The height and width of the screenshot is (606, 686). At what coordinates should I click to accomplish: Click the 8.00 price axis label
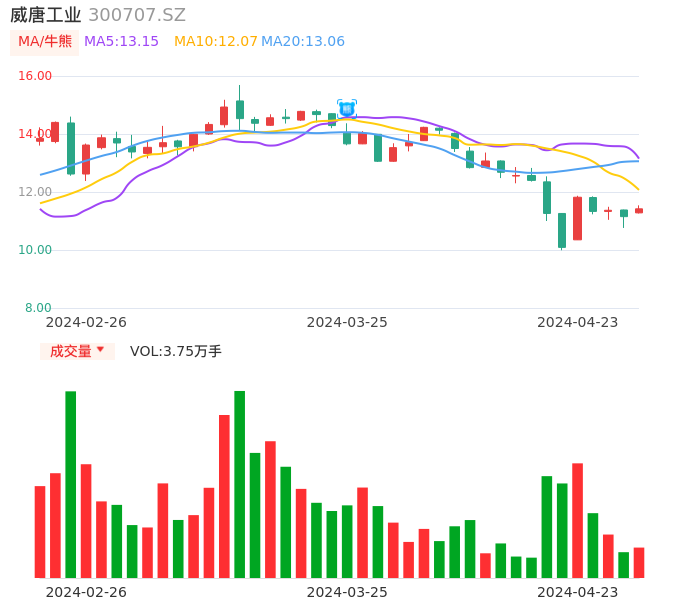[x=39, y=308]
